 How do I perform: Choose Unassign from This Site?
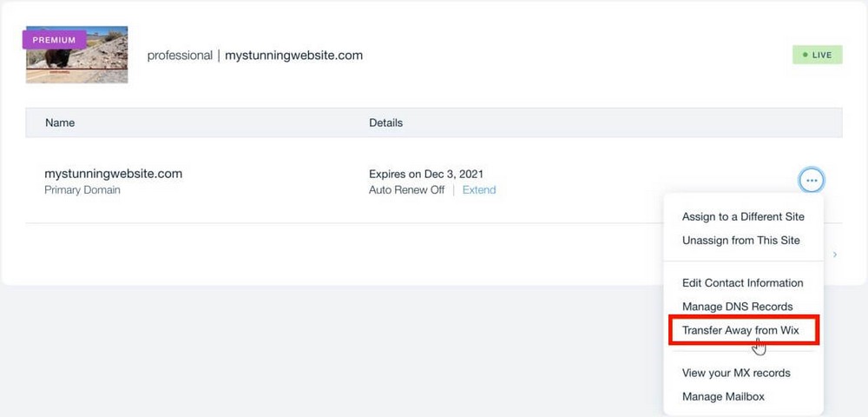741,240
